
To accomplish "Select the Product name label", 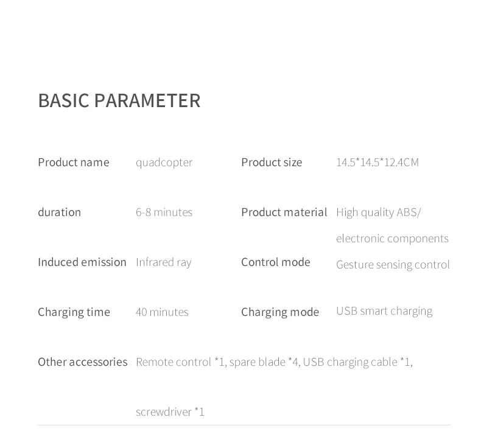I will pos(74,162).
